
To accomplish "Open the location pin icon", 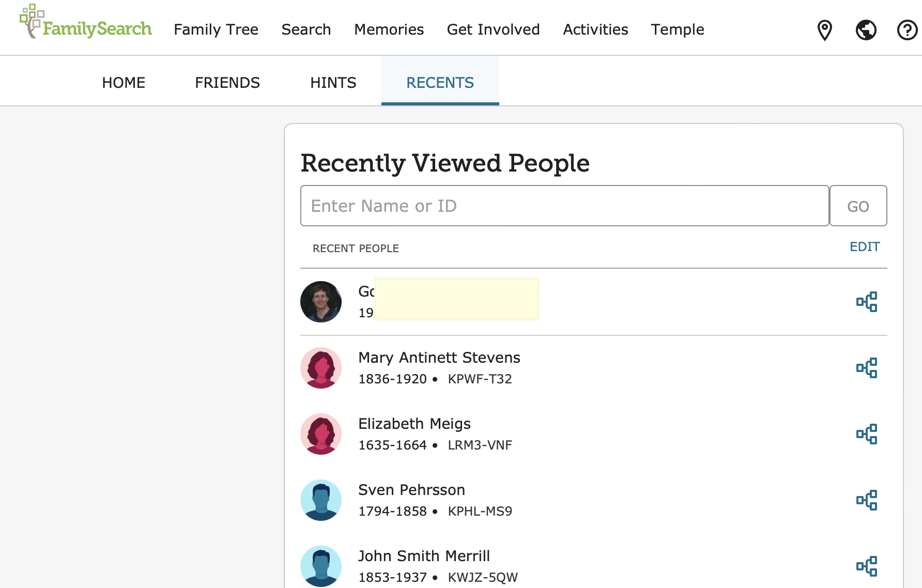I will [824, 30].
